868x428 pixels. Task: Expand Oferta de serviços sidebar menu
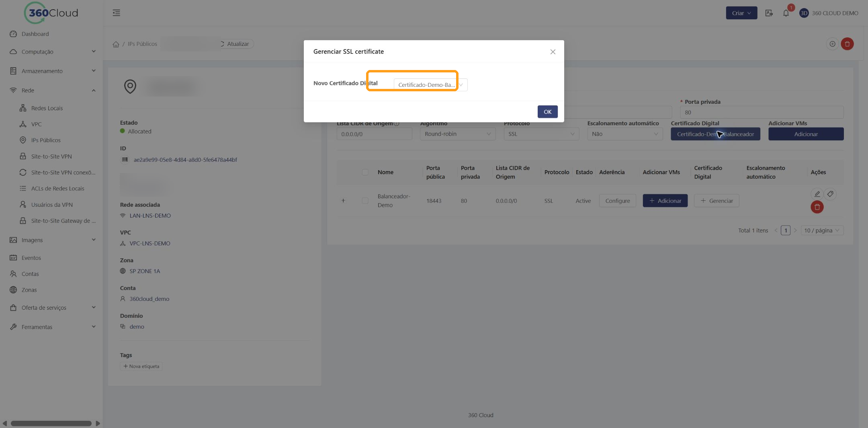click(52, 307)
